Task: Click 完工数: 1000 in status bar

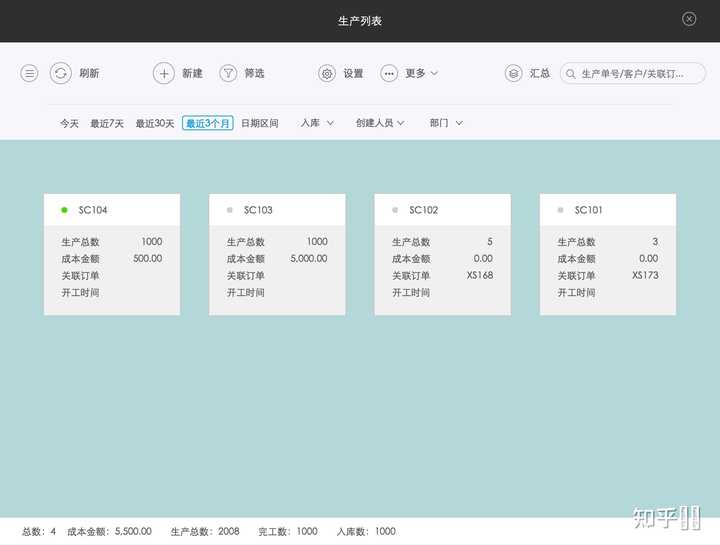Action: pos(288,532)
